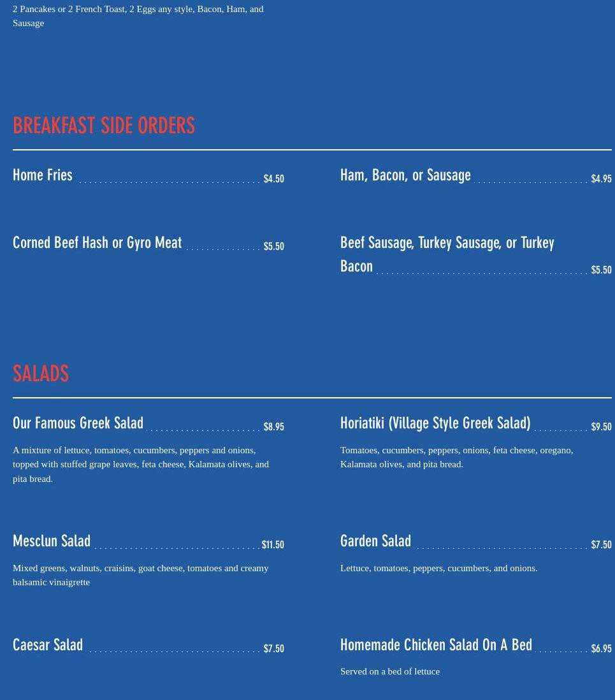
Task: Click the Caesar Salad title
Action: pyautogui.click(x=48, y=645)
